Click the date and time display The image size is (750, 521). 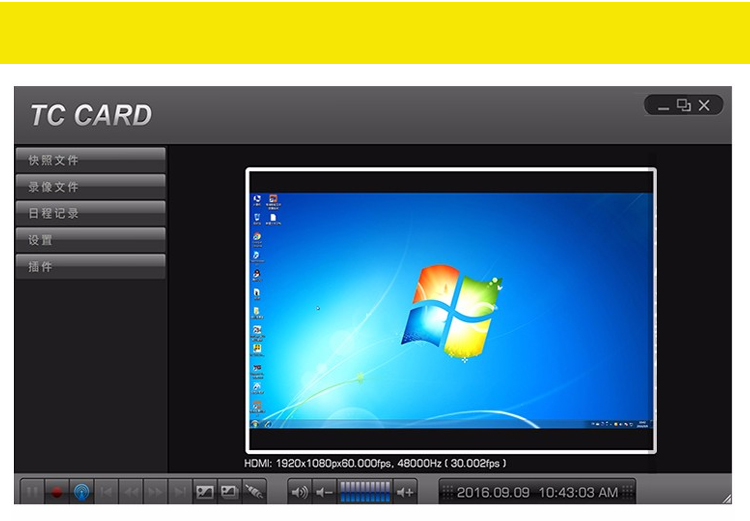(x=537, y=492)
